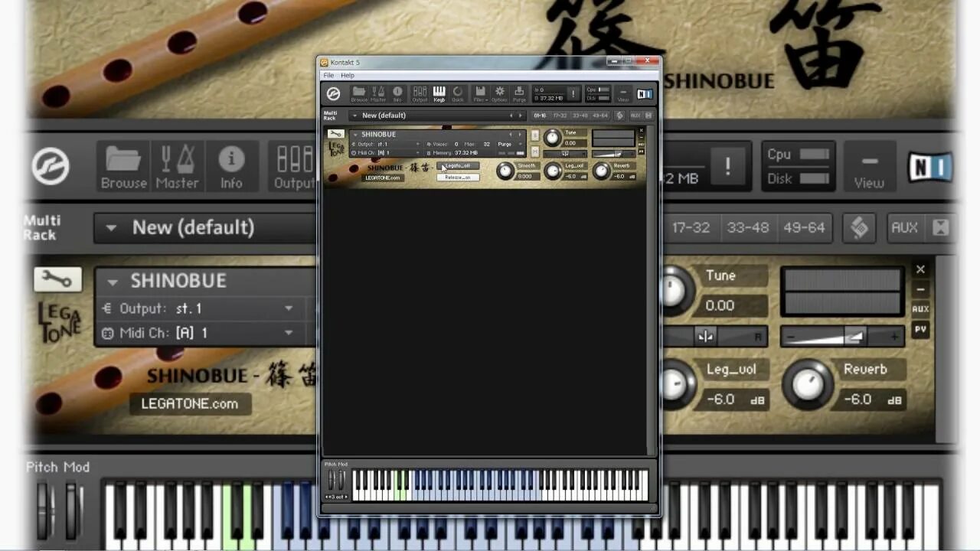Click the Pitch wheel in small window
The image size is (980, 551).
point(332,480)
